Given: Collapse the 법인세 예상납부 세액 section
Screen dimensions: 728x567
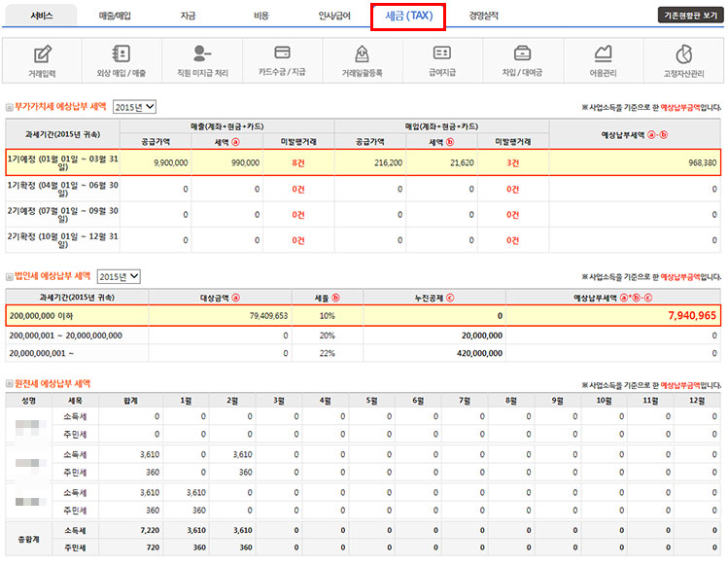Looking at the screenshot, I should point(10,277).
